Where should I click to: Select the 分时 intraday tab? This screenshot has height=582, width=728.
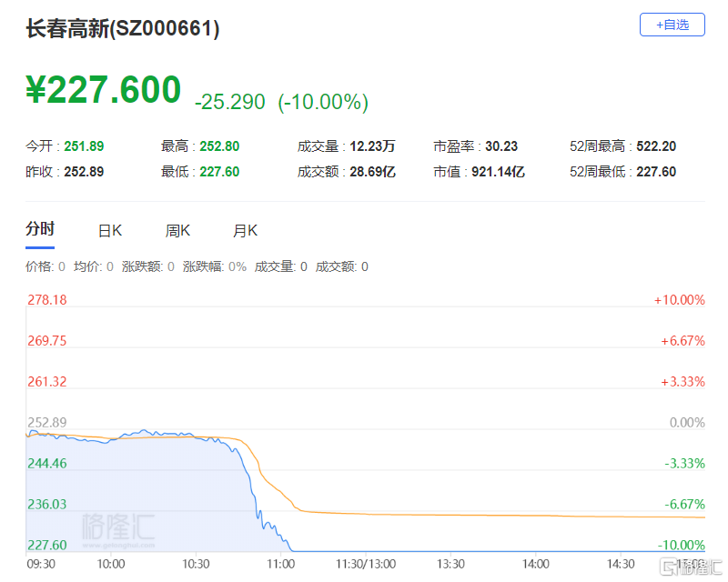click(40, 229)
